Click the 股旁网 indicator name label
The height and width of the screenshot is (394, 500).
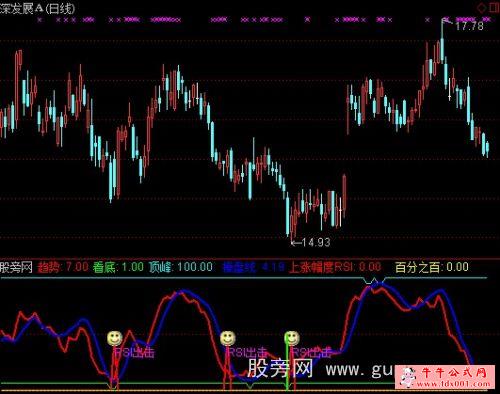tap(16, 267)
